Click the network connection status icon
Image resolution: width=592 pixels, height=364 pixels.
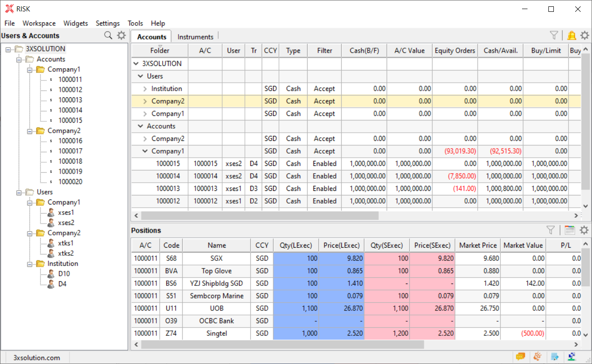[x=572, y=357]
